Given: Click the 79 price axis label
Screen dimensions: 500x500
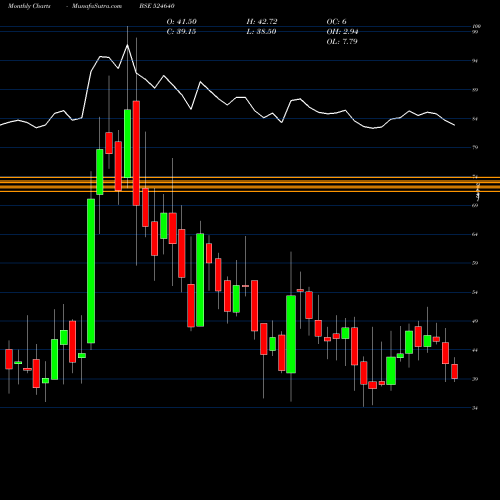Looking at the screenshot, I should point(475,148).
